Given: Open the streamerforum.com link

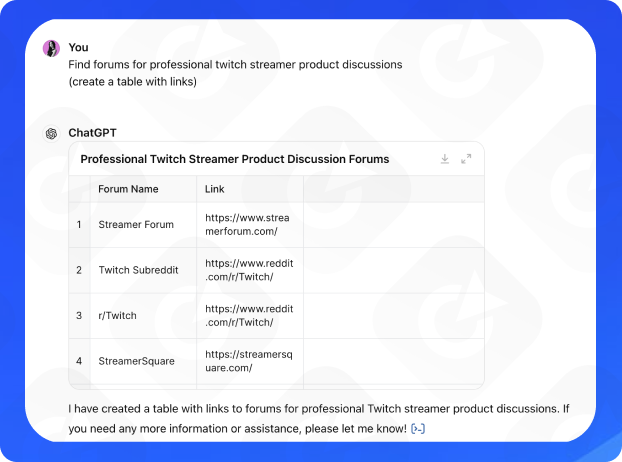Looking at the screenshot, I should 247,224.
